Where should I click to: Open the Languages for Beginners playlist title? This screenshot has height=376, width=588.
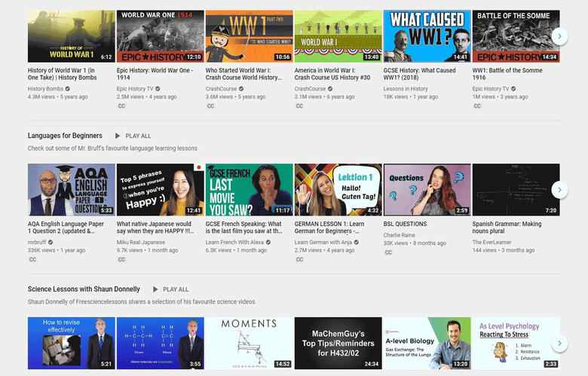(x=65, y=136)
